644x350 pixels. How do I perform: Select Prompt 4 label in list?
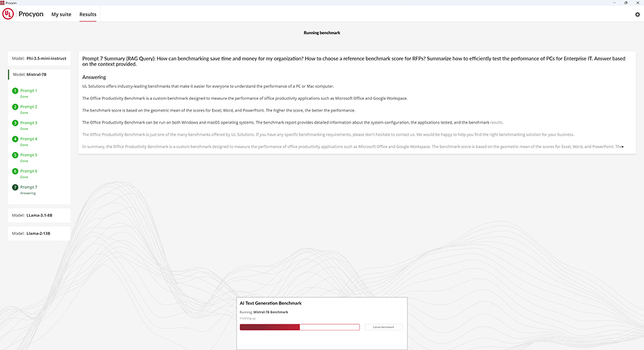pyautogui.click(x=28, y=139)
